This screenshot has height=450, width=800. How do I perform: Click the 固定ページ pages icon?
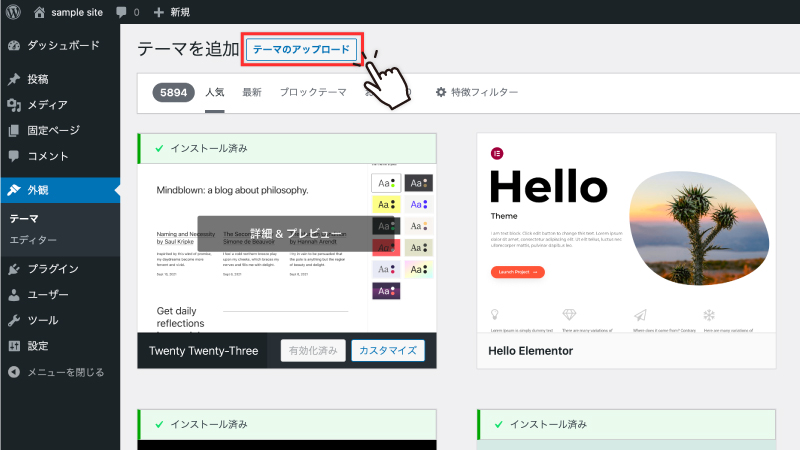(x=14, y=131)
